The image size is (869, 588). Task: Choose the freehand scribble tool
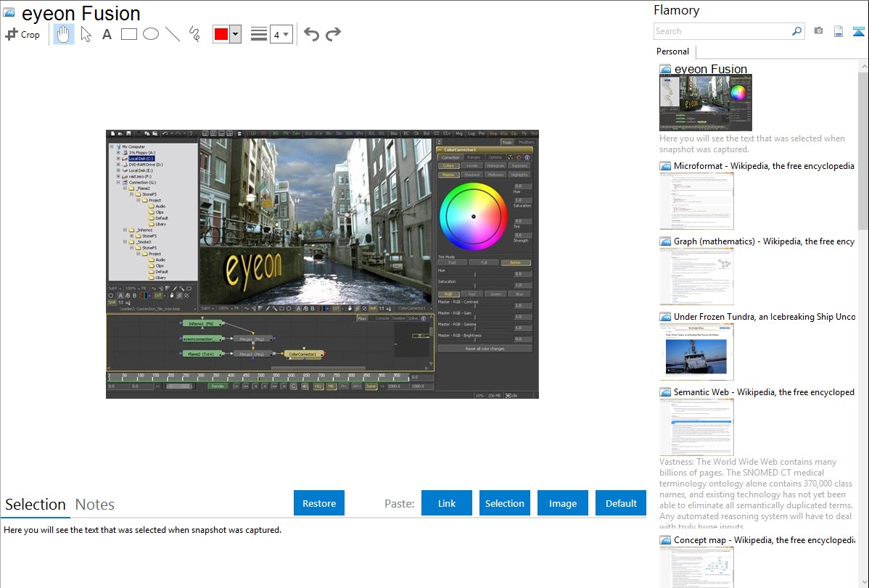click(x=194, y=34)
